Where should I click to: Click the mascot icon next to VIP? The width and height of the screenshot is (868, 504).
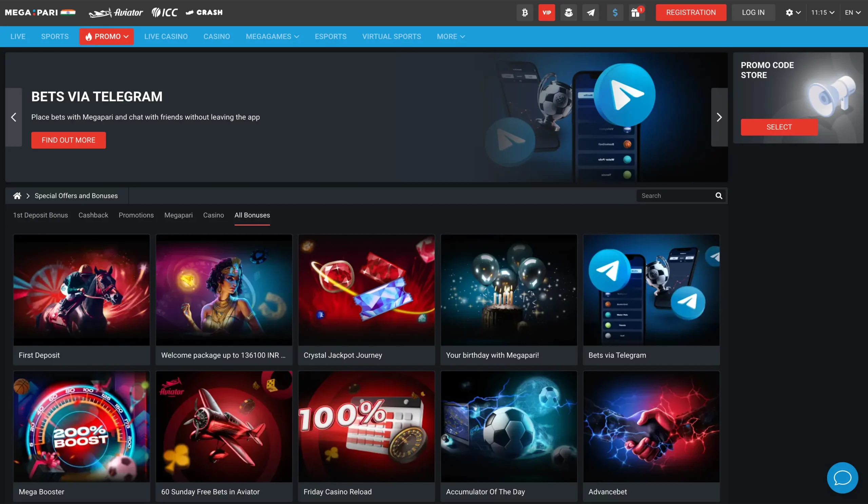pos(568,13)
